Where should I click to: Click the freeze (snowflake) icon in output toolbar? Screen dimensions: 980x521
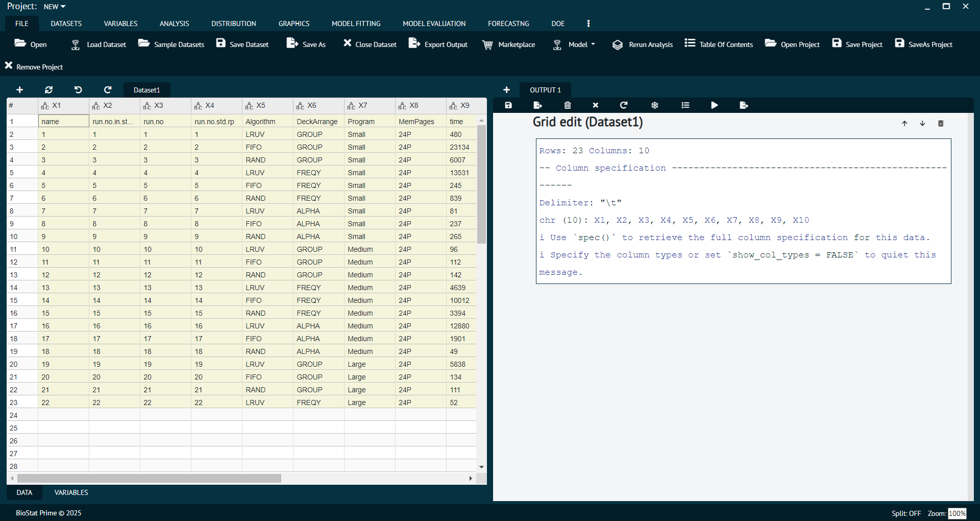coord(654,105)
